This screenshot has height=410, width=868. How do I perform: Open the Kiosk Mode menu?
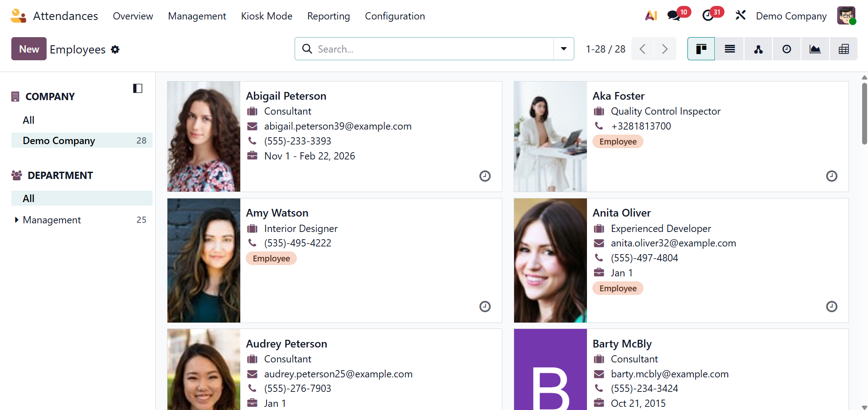pyautogui.click(x=267, y=16)
